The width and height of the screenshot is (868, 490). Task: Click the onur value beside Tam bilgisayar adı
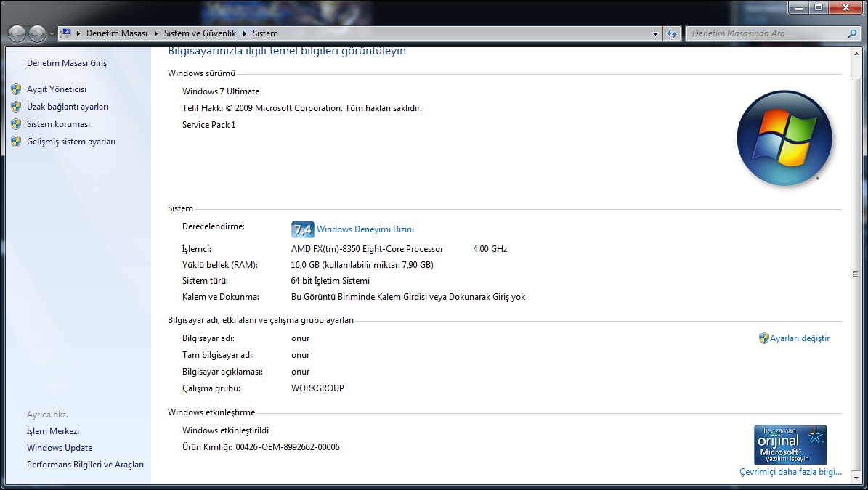coord(301,355)
